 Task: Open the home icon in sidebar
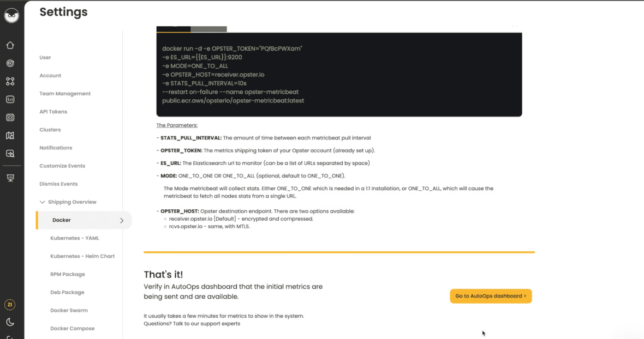point(10,45)
